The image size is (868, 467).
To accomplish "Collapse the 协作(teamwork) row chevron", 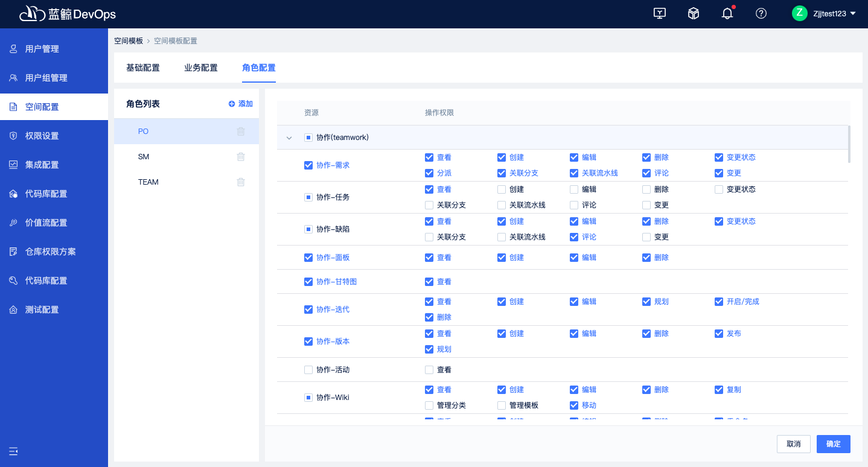I will (289, 138).
